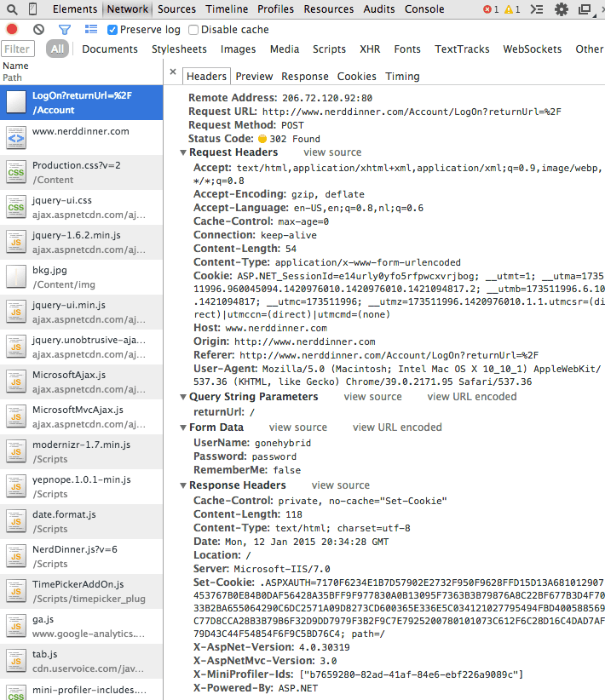Select MicrosoftMvcAjax.js request row

pyautogui.click(x=81, y=417)
